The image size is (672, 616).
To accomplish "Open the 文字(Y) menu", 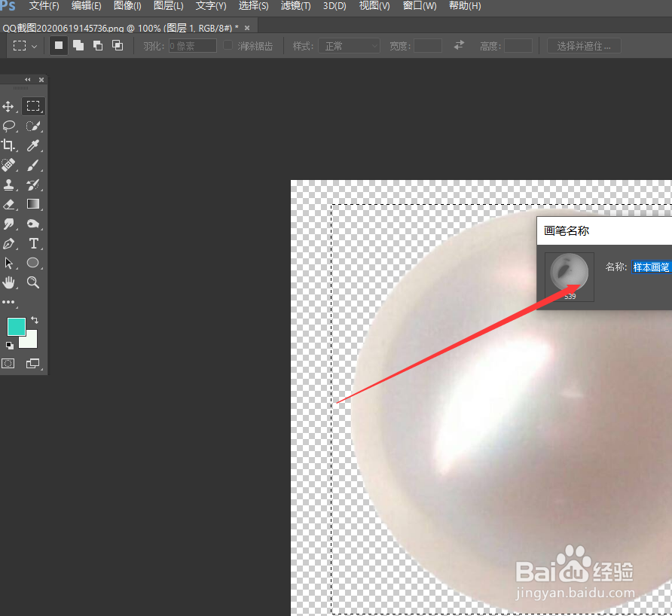I will (211, 6).
